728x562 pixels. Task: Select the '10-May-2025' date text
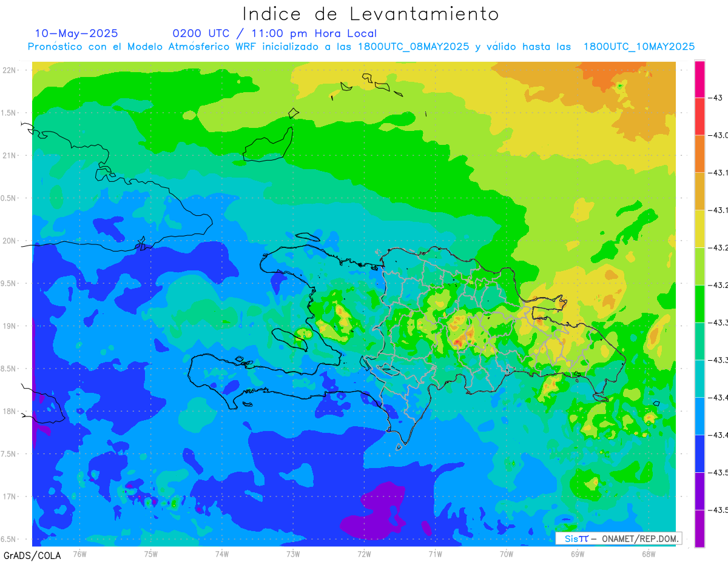pos(76,33)
